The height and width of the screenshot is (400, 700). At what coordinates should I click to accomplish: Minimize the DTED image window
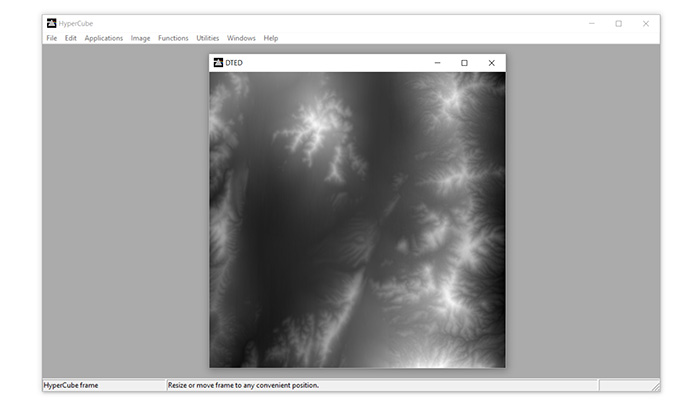click(437, 63)
